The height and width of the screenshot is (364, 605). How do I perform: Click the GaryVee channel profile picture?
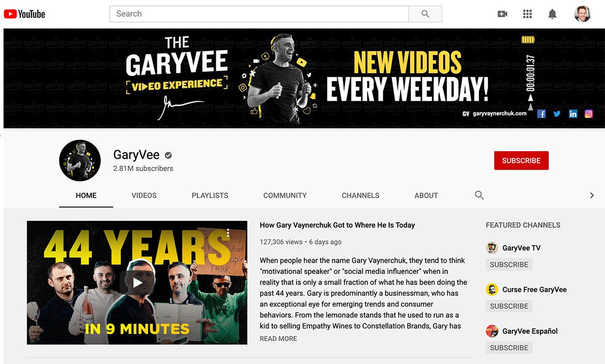tap(80, 160)
